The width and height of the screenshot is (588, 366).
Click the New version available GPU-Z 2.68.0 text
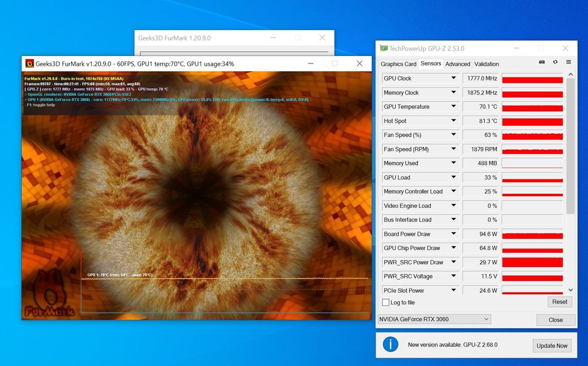(453, 345)
